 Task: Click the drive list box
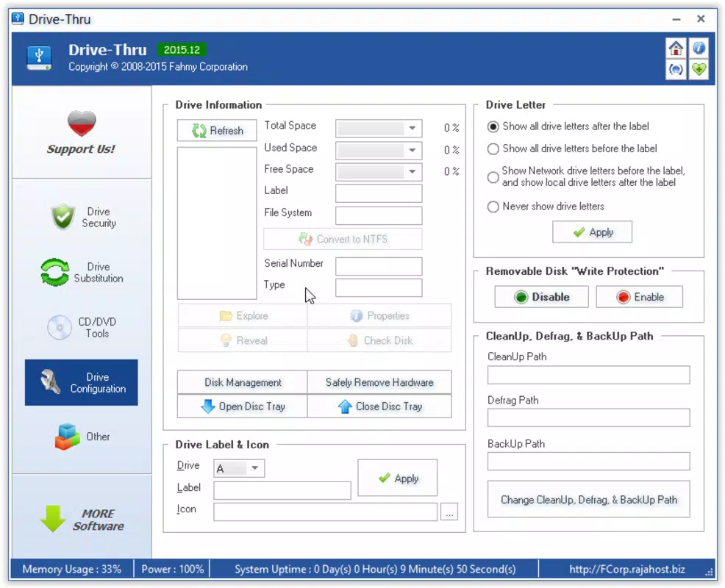tap(217, 223)
